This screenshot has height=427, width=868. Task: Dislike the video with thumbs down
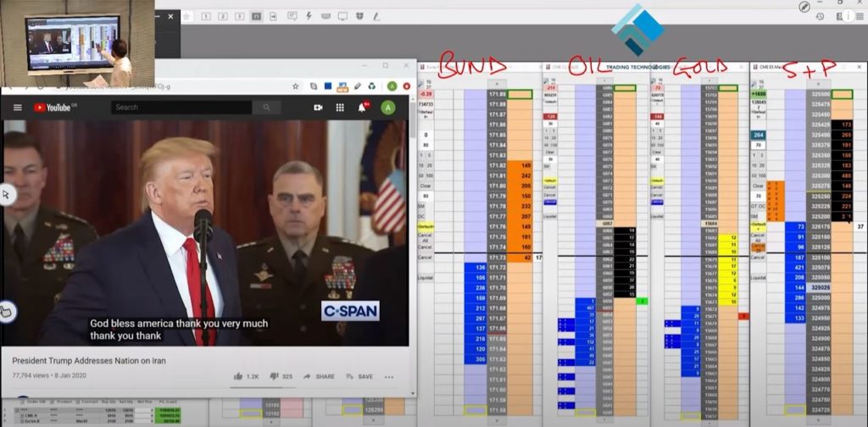point(274,376)
